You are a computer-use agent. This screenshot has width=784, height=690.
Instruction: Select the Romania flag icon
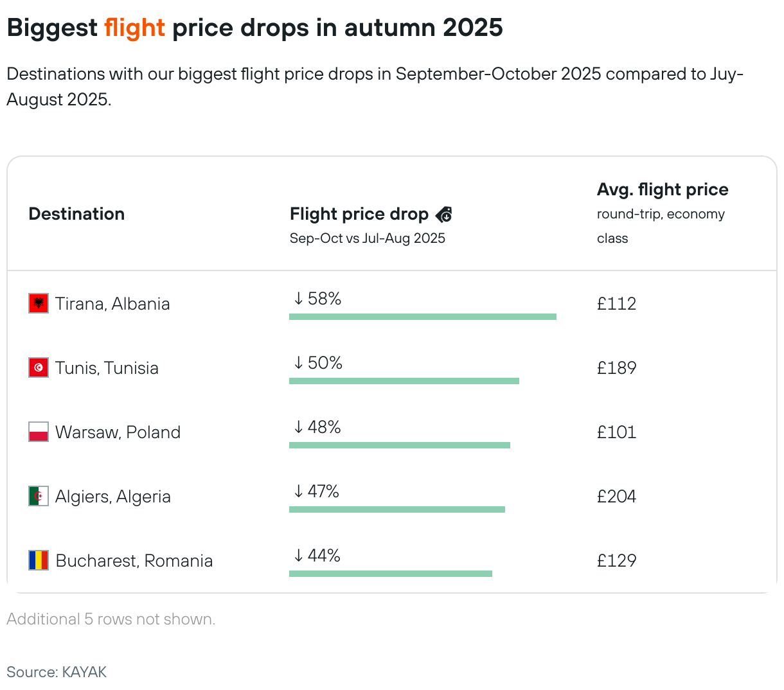[x=39, y=560]
